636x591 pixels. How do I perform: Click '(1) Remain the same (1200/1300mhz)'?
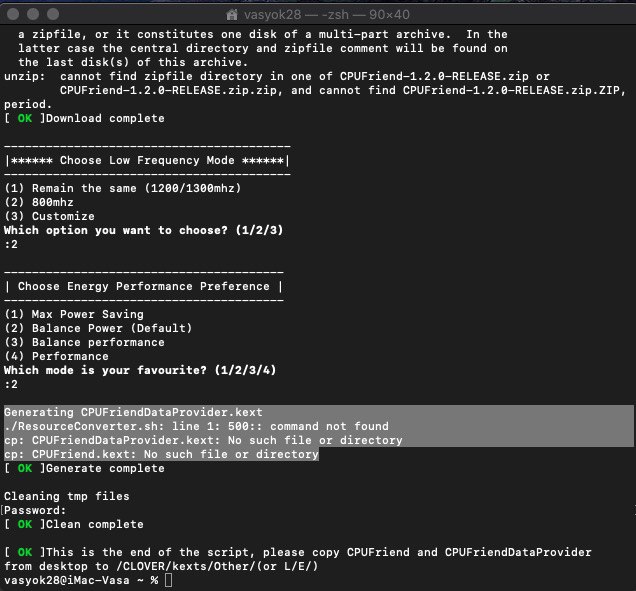point(123,188)
